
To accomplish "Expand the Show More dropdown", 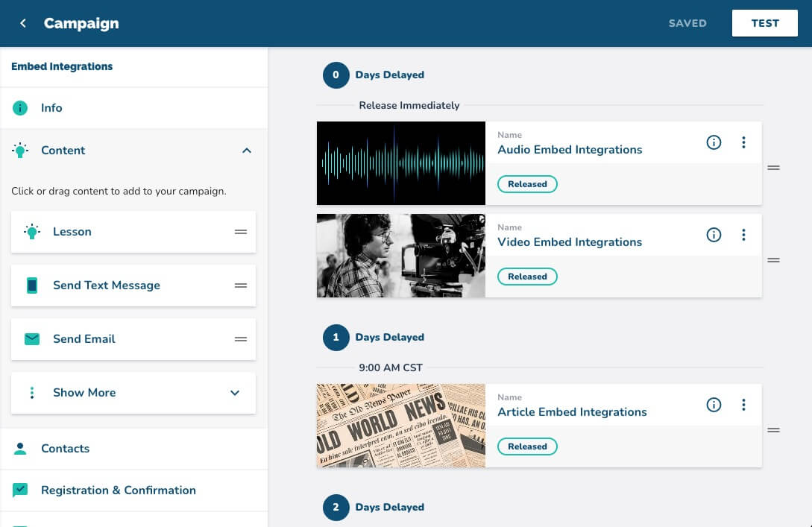I will point(235,393).
